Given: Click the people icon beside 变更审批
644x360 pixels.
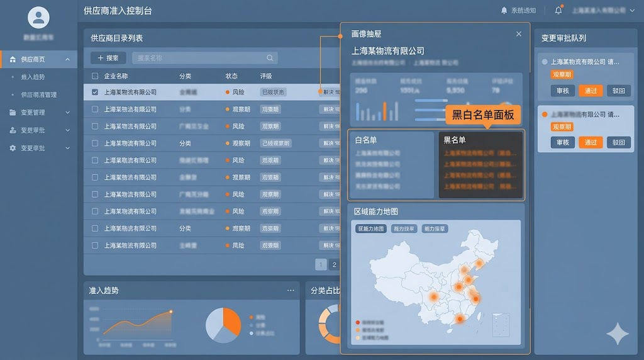Looking at the screenshot, I should [13, 130].
